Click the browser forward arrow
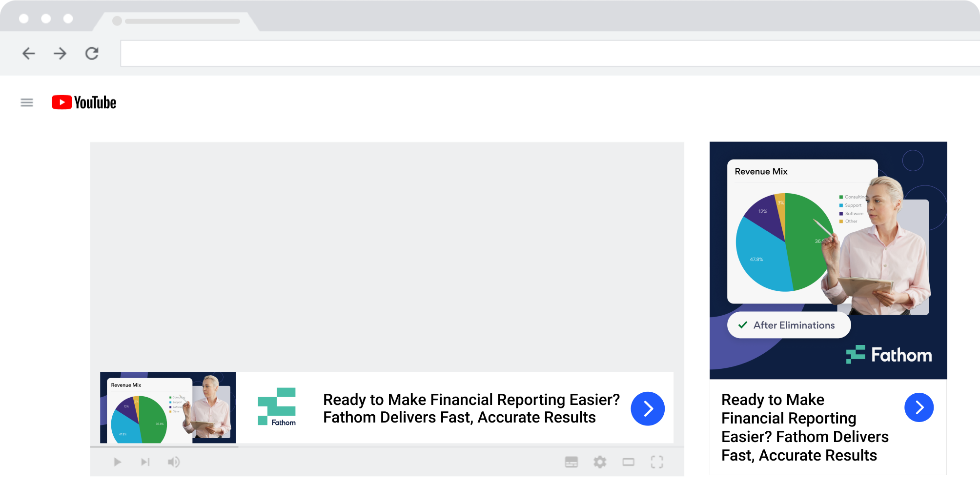The width and height of the screenshot is (980, 484). pos(60,53)
